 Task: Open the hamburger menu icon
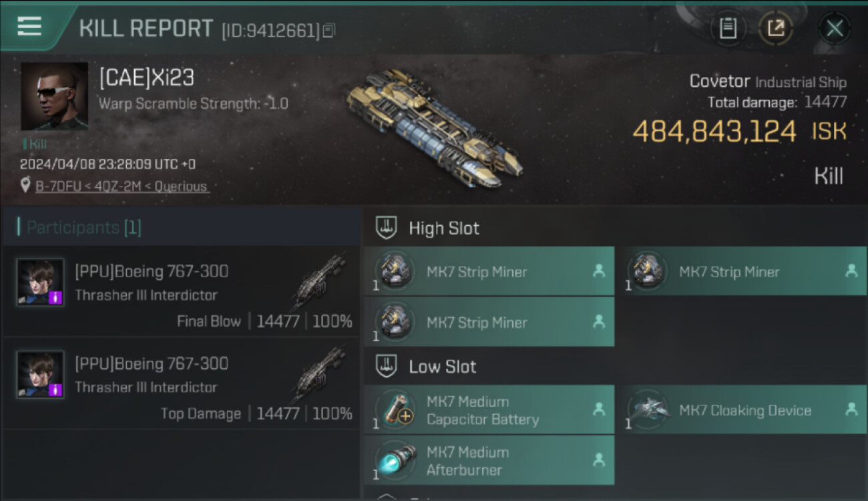coord(29,26)
